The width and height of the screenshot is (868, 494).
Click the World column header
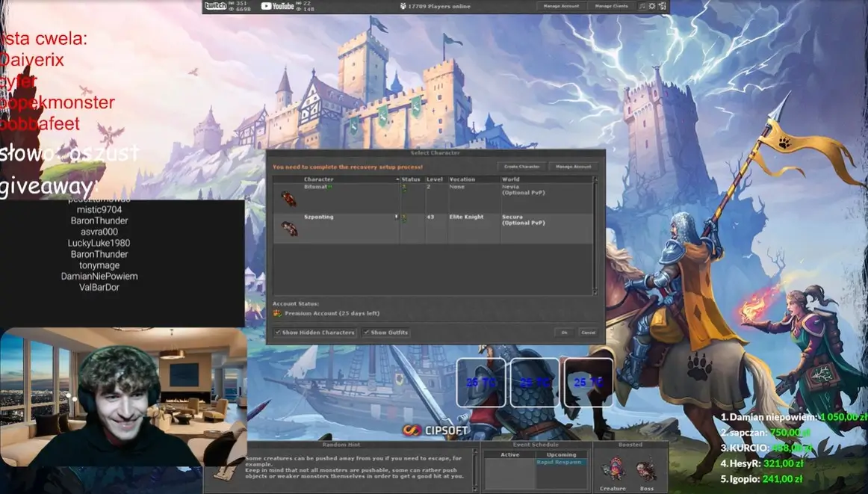pyautogui.click(x=546, y=179)
